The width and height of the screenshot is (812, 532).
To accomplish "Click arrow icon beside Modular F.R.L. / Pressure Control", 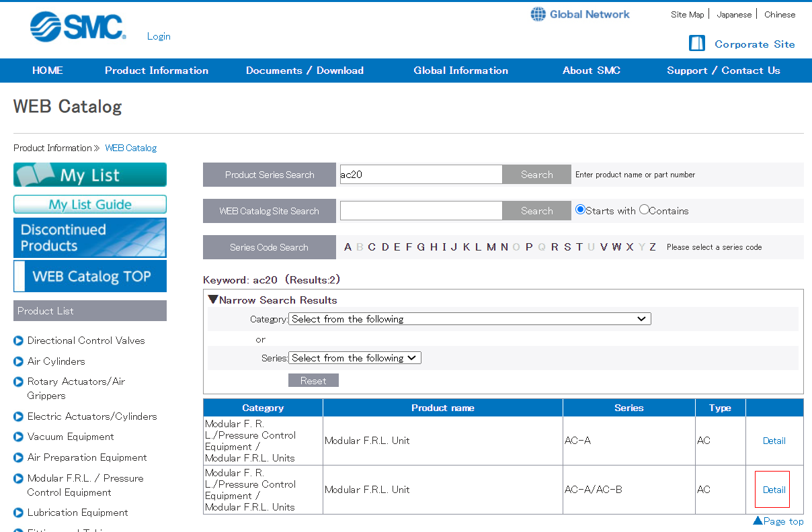I will 19,479.
